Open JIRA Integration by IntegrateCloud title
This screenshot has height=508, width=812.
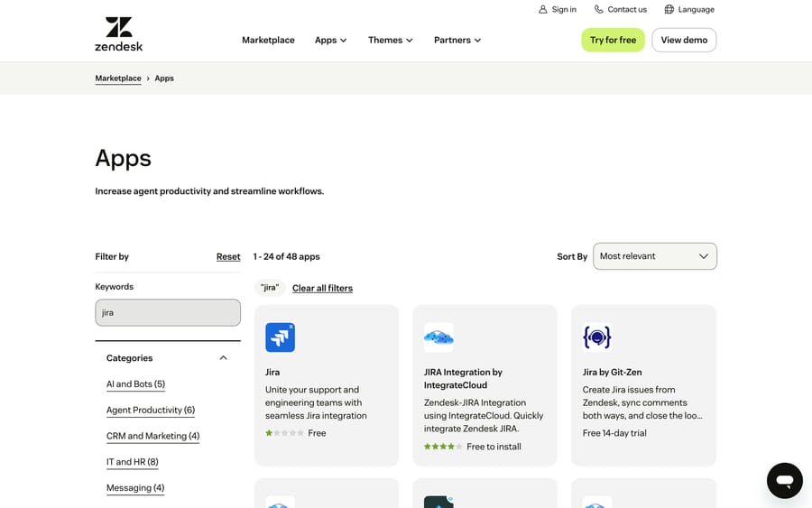(463, 379)
